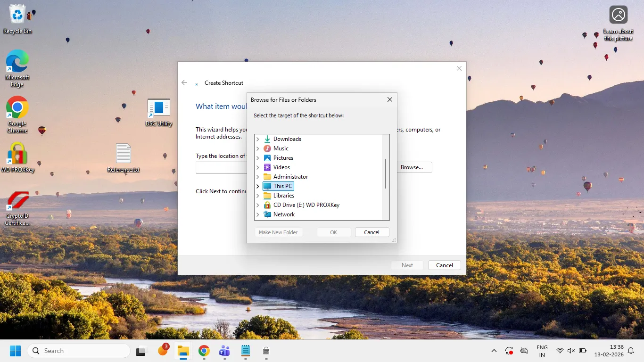
Task: Go back with the Create Shortcut arrow
Action: click(x=184, y=82)
